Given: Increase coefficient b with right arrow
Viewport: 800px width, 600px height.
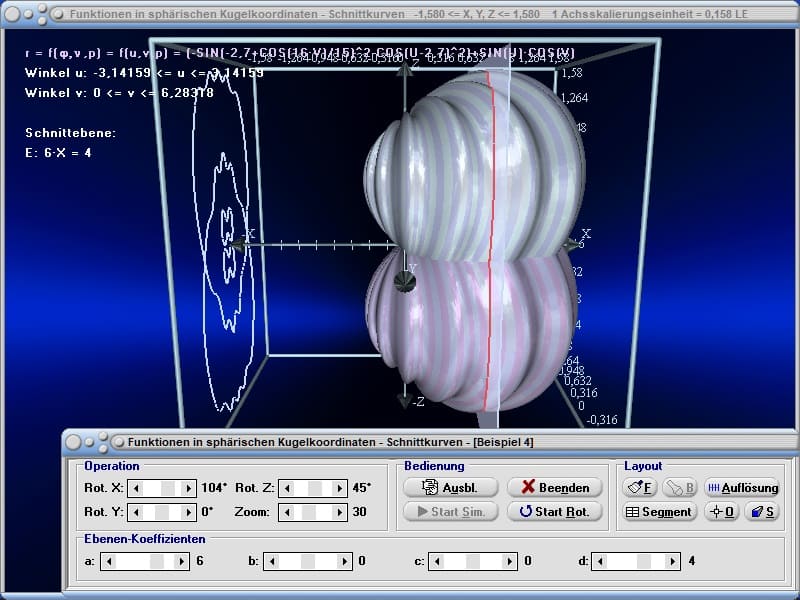Looking at the screenshot, I should [x=345, y=562].
